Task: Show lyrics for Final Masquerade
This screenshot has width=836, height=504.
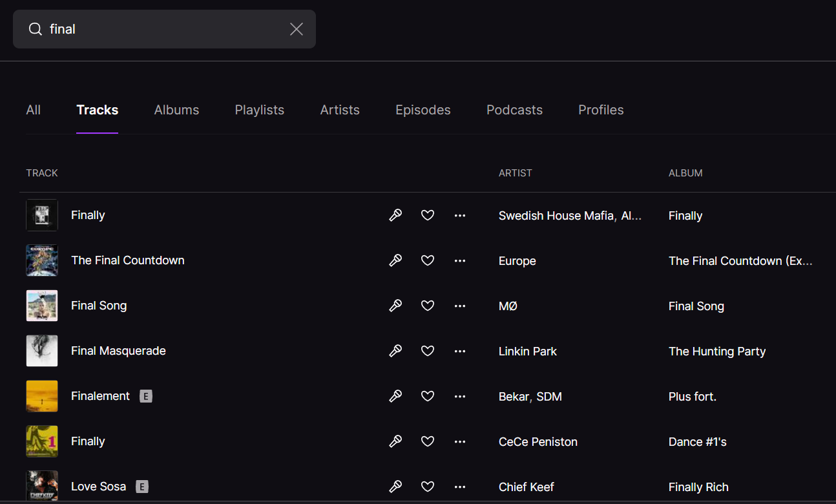Action: point(395,351)
